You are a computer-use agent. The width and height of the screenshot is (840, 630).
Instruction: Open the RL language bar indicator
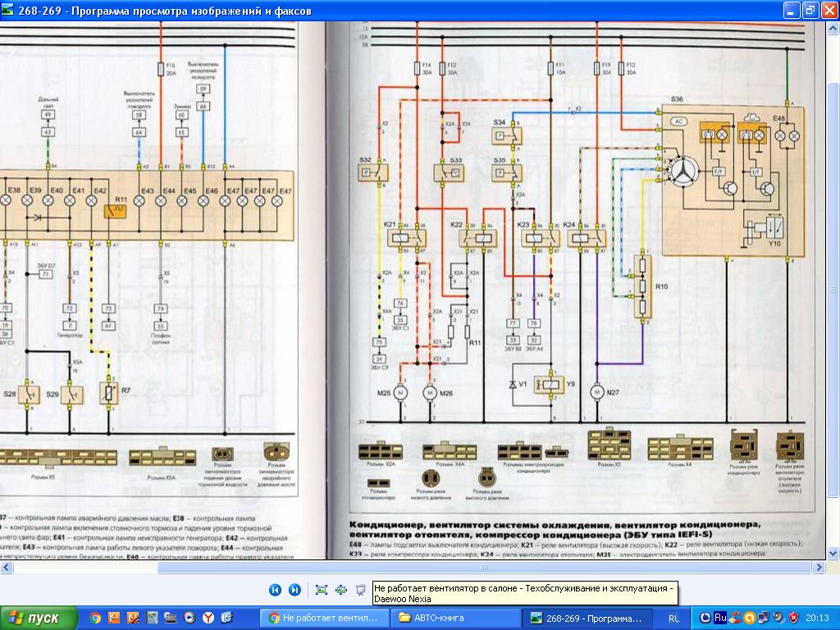[x=673, y=618]
